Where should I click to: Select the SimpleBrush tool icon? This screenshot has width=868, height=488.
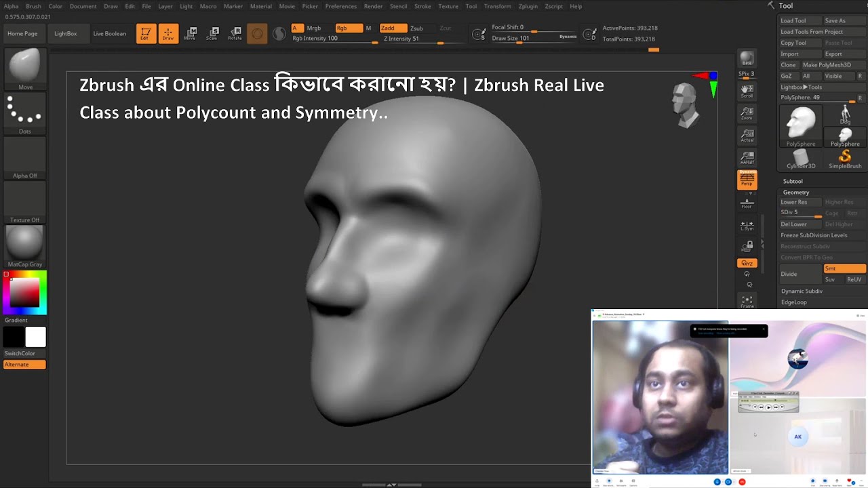coord(845,160)
